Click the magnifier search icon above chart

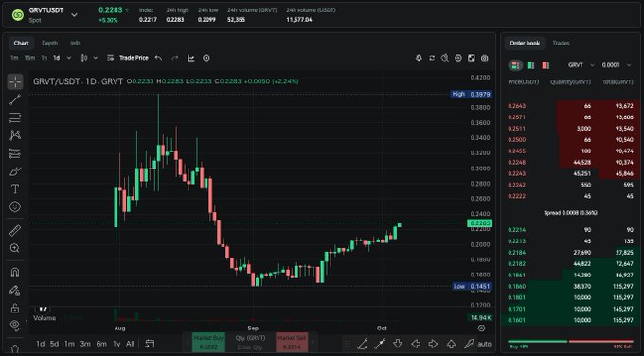point(445,58)
